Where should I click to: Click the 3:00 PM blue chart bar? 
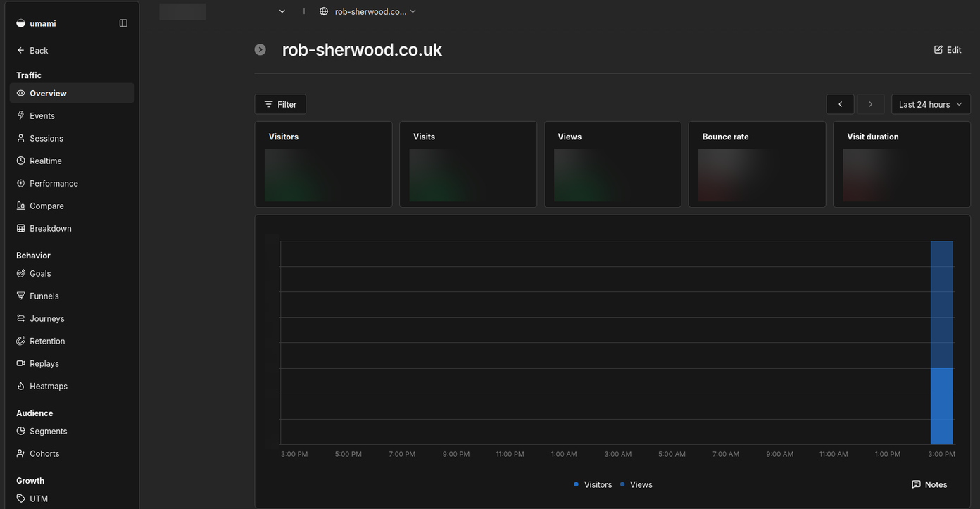pyautogui.click(x=941, y=343)
